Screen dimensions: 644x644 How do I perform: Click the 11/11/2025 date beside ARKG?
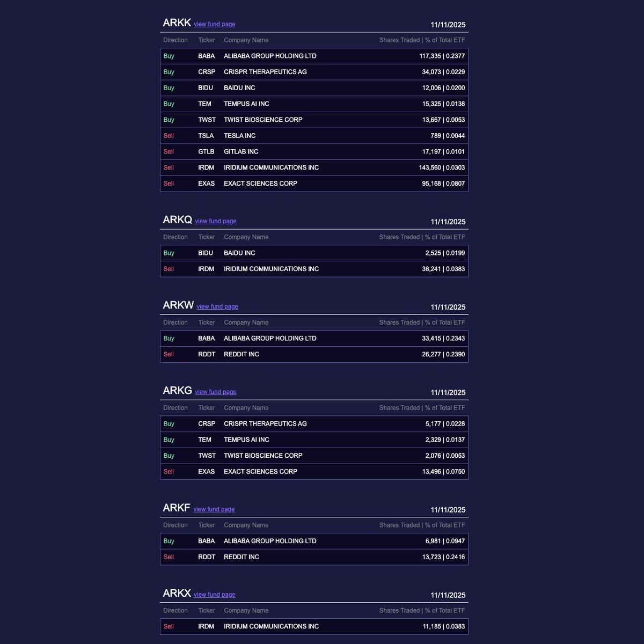pos(448,393)
